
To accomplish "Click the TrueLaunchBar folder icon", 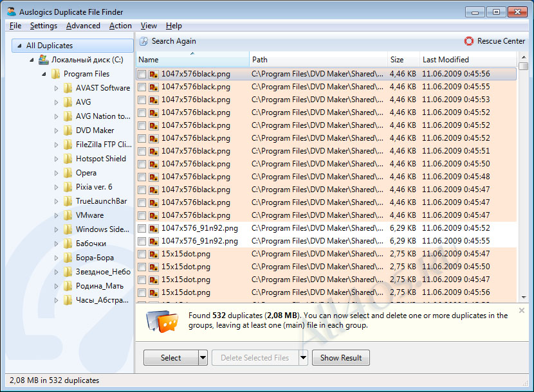I will pos(68,201).
